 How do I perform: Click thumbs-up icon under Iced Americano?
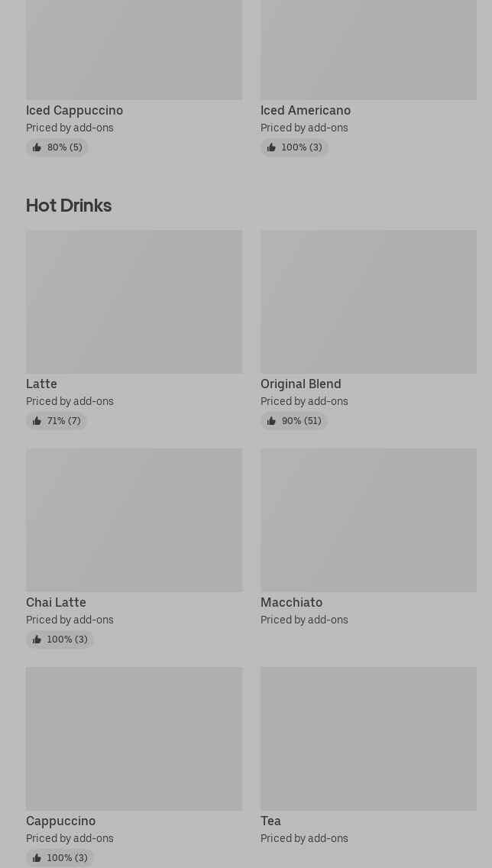(271, 147)
